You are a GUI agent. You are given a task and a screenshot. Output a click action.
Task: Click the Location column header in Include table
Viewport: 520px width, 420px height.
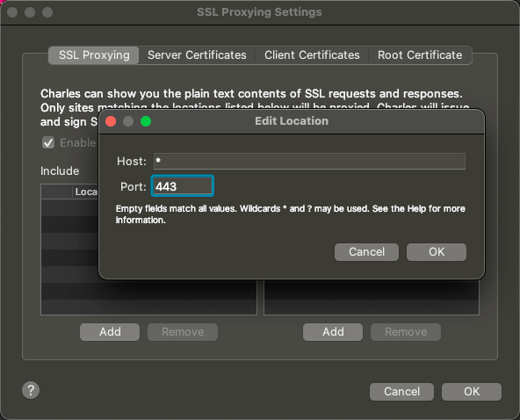(85, 192)
